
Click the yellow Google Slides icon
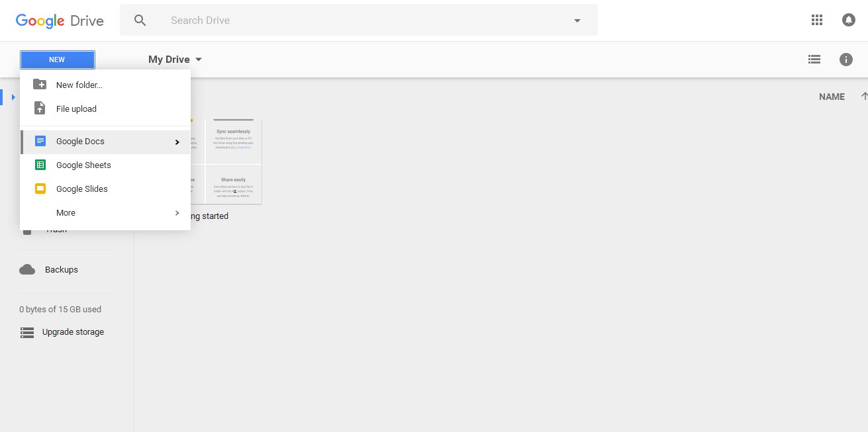(x=40, y=189)
